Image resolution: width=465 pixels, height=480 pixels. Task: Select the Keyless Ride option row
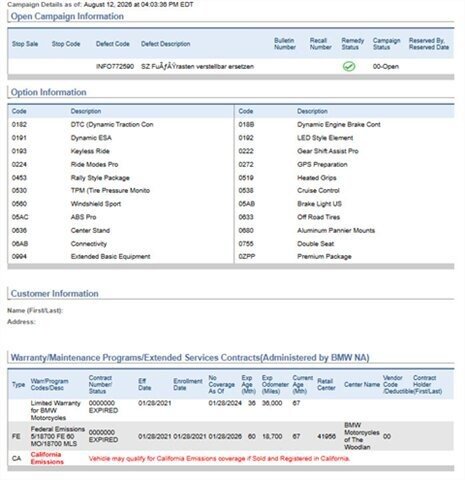coord(121,151)
